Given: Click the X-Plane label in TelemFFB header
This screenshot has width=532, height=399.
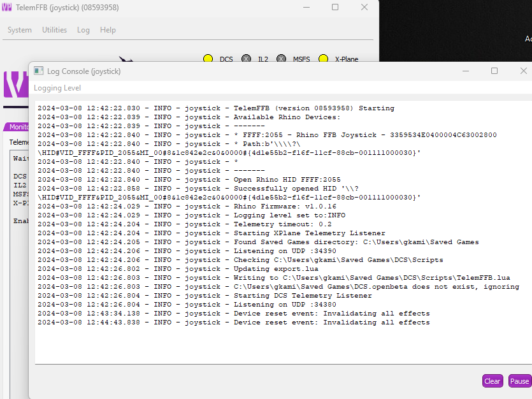Looking at the screenshot, I should click(347, 59).
